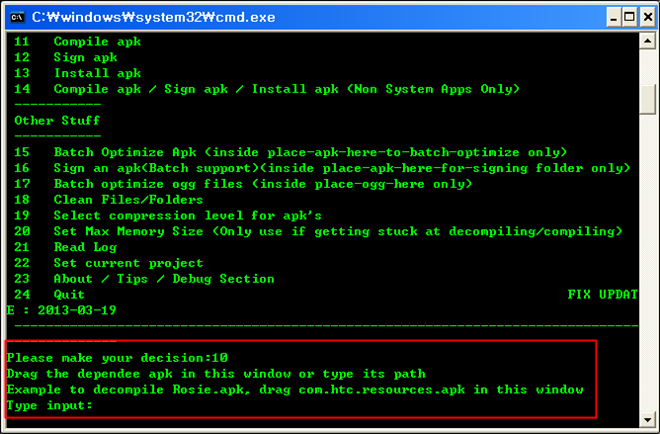Click the "Install apk" option 13 line
This screenshot has height=434, width=660.
coord(97,74)
